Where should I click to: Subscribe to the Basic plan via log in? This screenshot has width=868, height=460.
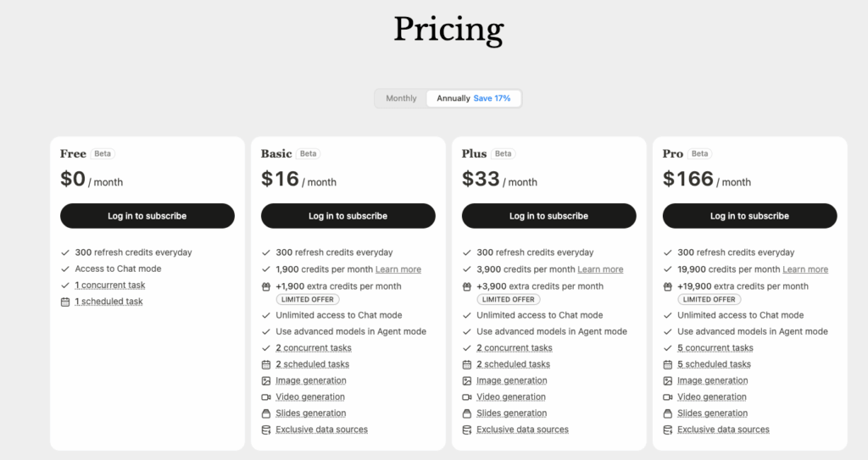[x=348, y=216]
